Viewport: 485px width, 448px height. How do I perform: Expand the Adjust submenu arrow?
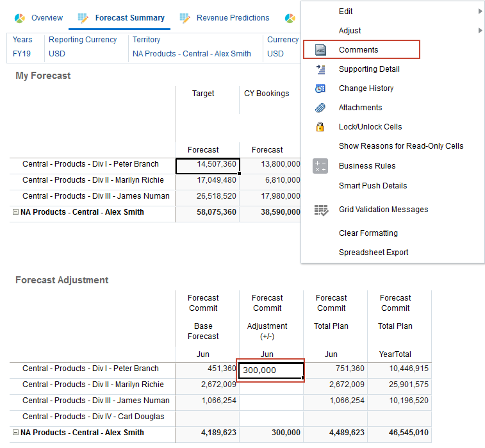480,31
